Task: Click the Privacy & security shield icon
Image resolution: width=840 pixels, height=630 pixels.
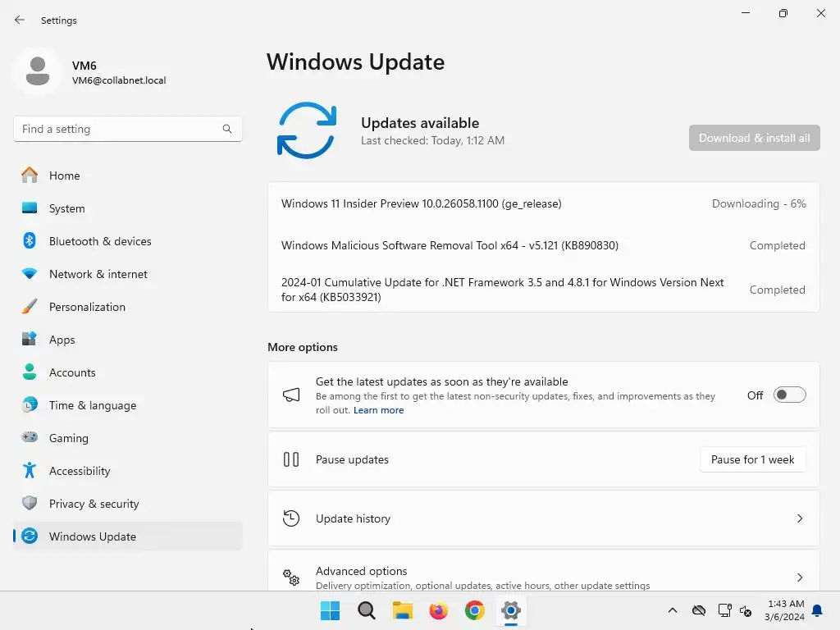Action: 30,503
